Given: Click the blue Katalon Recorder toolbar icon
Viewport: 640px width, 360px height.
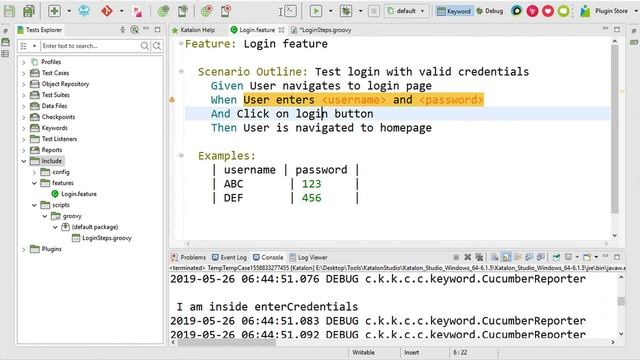Looking at the screenshot, I should 84,11.
